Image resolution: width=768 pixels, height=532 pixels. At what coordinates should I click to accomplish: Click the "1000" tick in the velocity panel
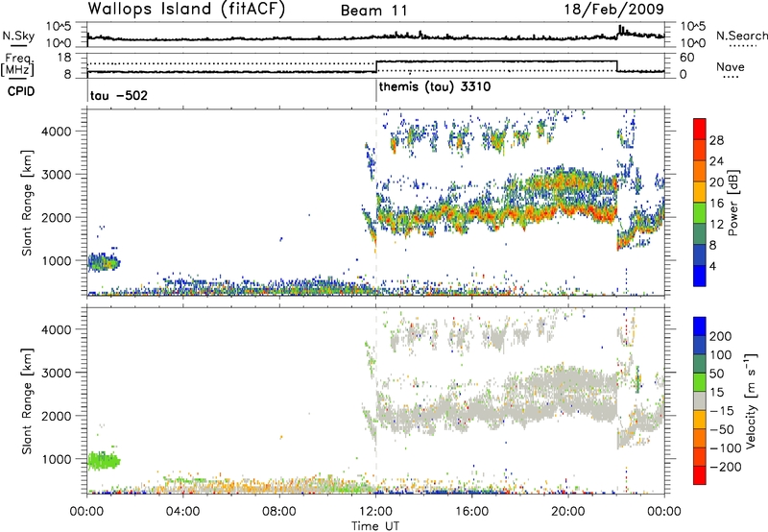[56, 459]
